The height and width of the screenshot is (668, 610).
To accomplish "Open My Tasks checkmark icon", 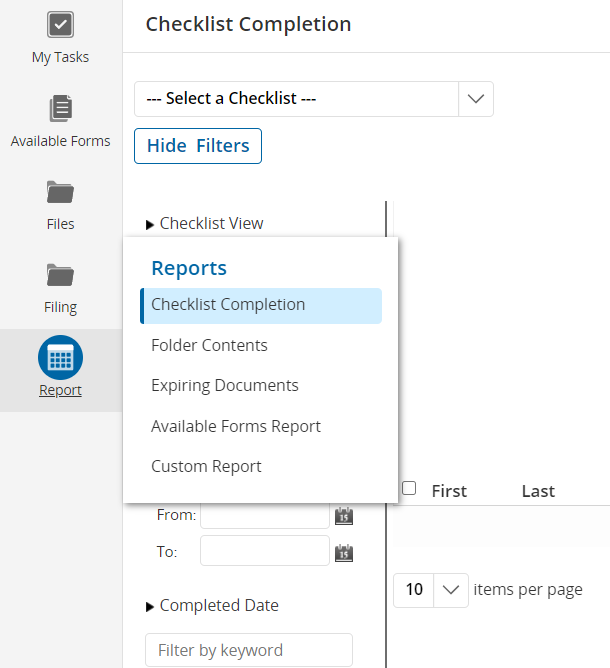I will [60, 24].
